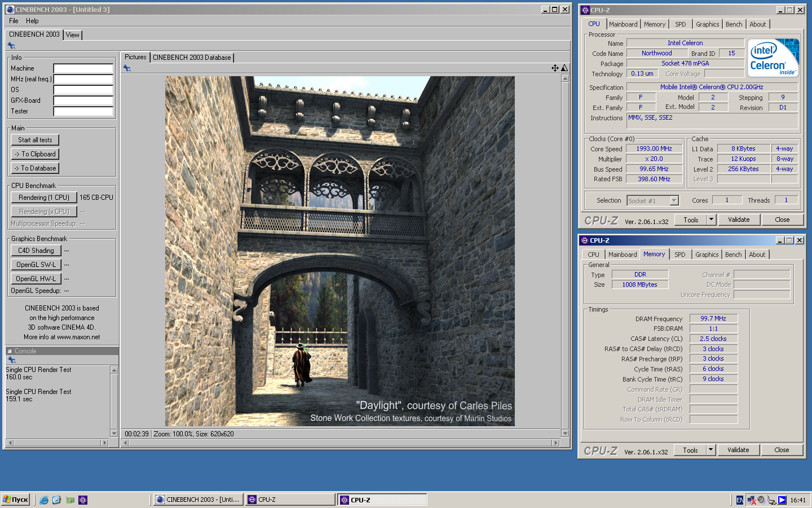Run the OpenGL SW-L test
The image size is (812, 508).
[36, 265]
